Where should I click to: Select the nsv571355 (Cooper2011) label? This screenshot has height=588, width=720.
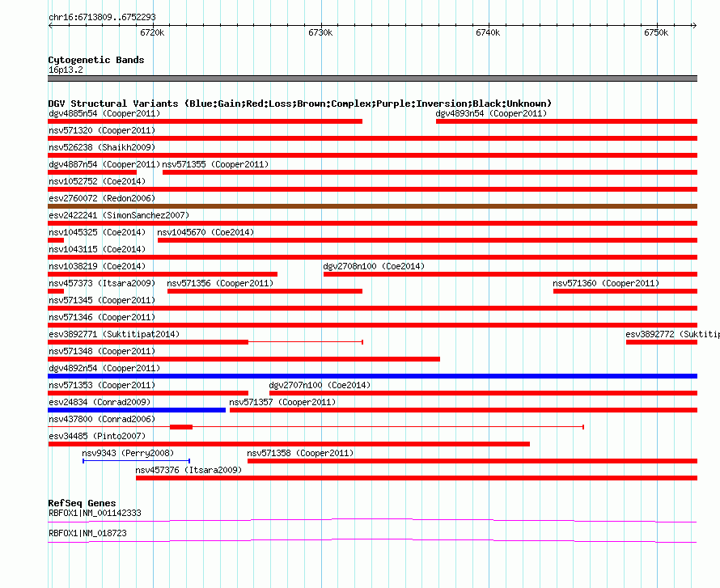215,164
